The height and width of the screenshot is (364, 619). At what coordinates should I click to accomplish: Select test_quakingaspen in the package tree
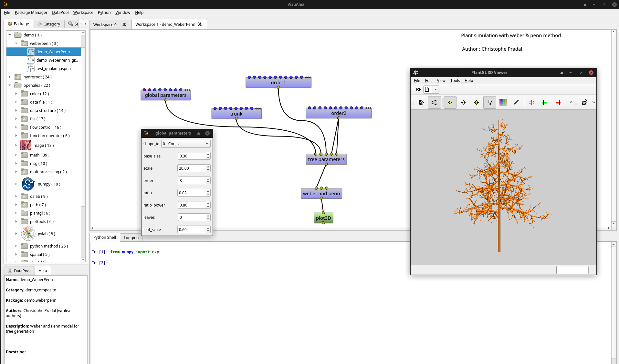(x=53, y=69)
